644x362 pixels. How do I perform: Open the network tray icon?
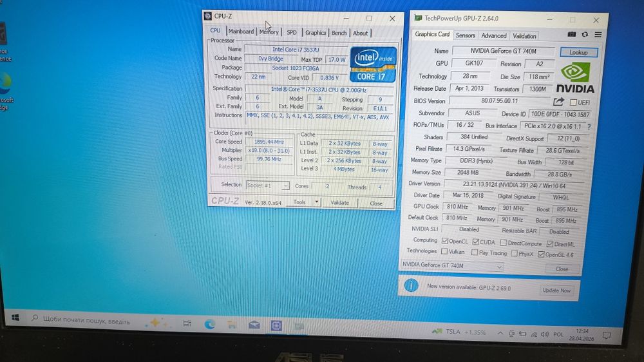[533, 334]
